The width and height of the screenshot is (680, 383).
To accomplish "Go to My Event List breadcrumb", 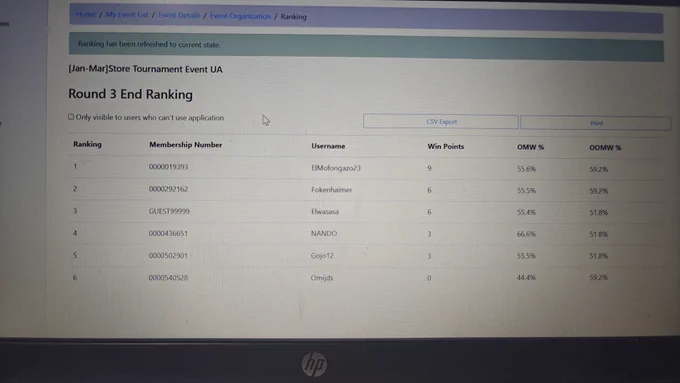I will pyautogui.click(x=127, y=15).
